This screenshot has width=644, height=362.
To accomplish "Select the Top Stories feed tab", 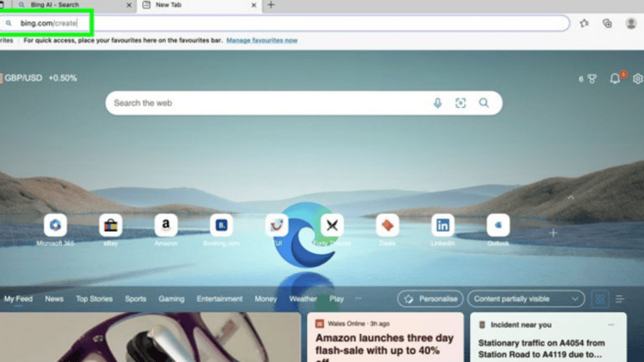I will click(x=94, y=299).
